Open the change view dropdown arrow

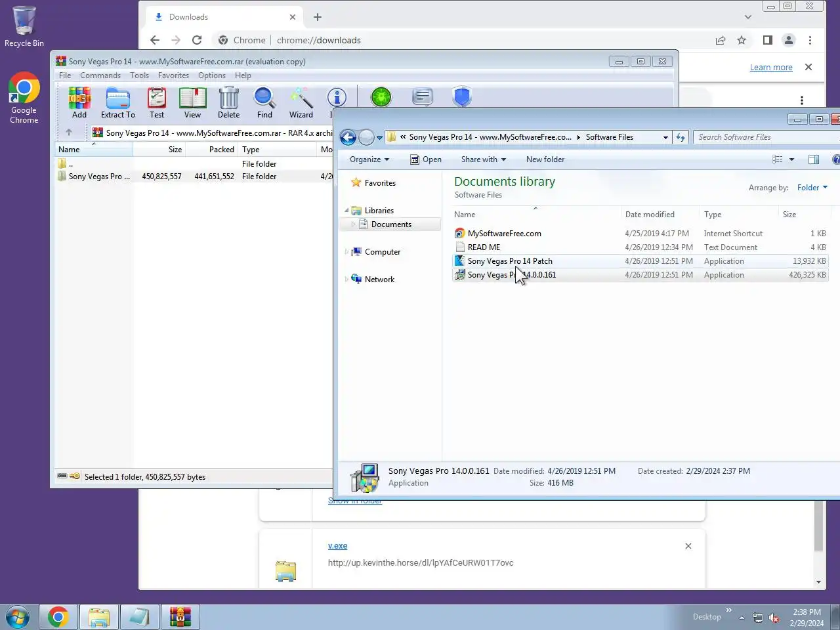[x=791, y=159]
